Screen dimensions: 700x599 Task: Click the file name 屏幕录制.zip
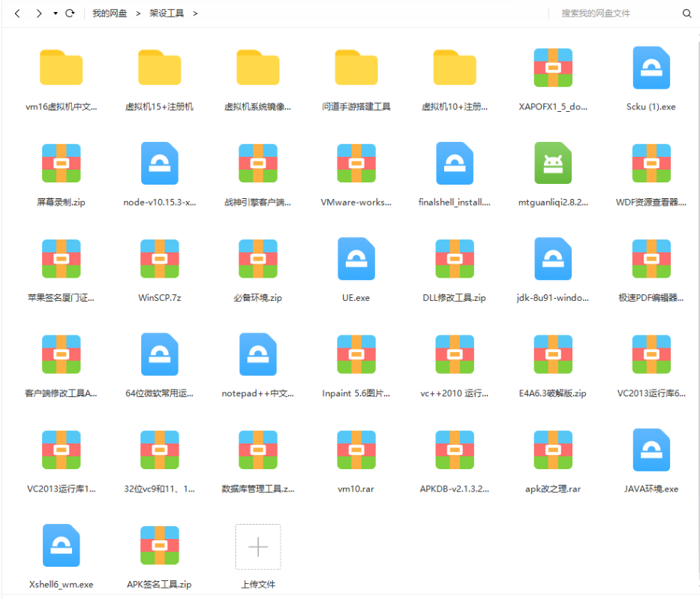coord(62,202)
